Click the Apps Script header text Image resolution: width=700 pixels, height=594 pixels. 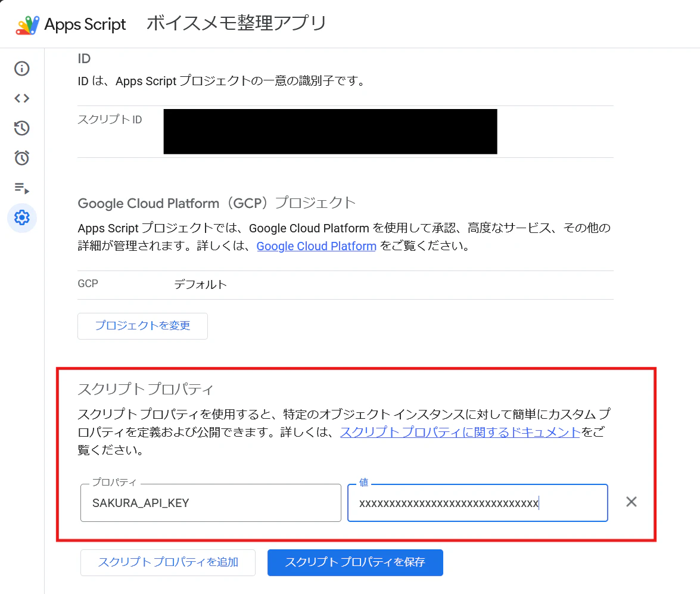coord(85,24)
